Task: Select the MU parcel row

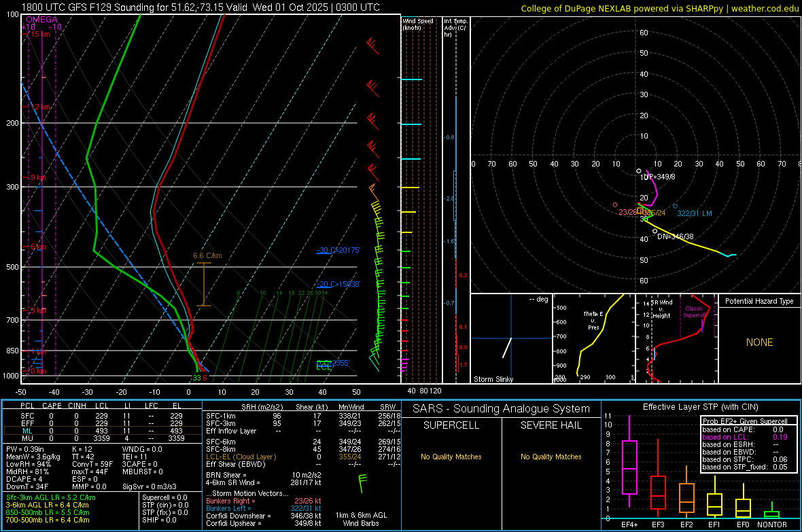Action: tap(103, 438)
